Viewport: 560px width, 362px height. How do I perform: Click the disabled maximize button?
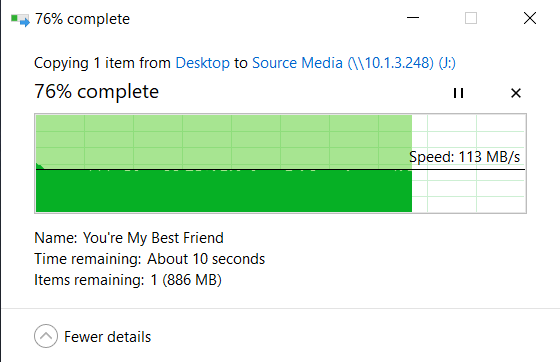pos(471,18)
